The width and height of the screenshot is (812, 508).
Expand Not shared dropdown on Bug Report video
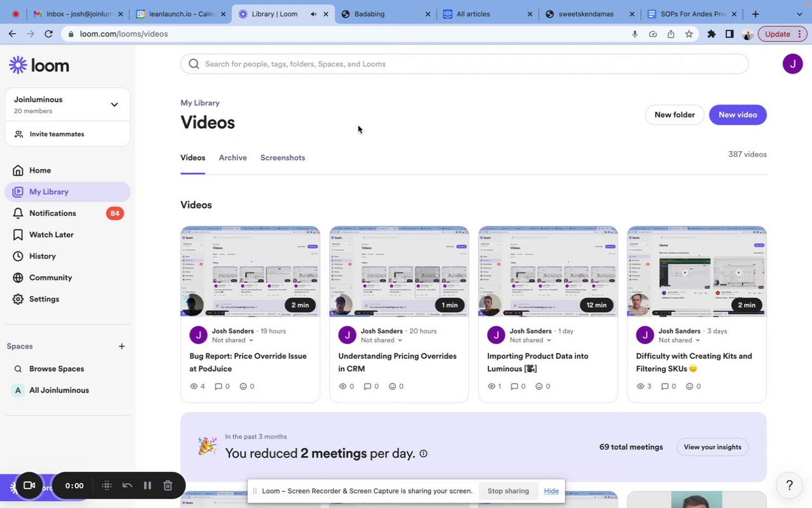pyautogui.click(x=232, y=340)
